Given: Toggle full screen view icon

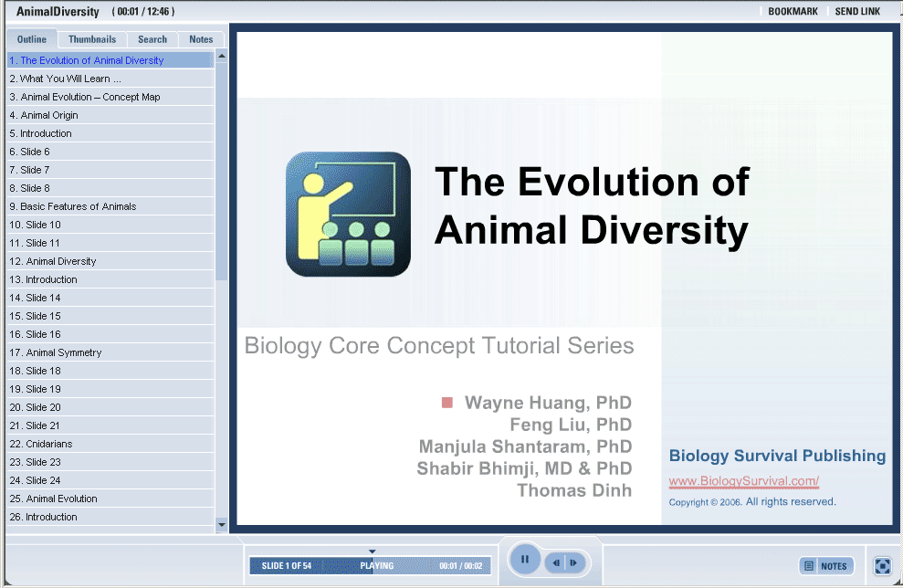Looking at the screenshot, I should (882, 566).
